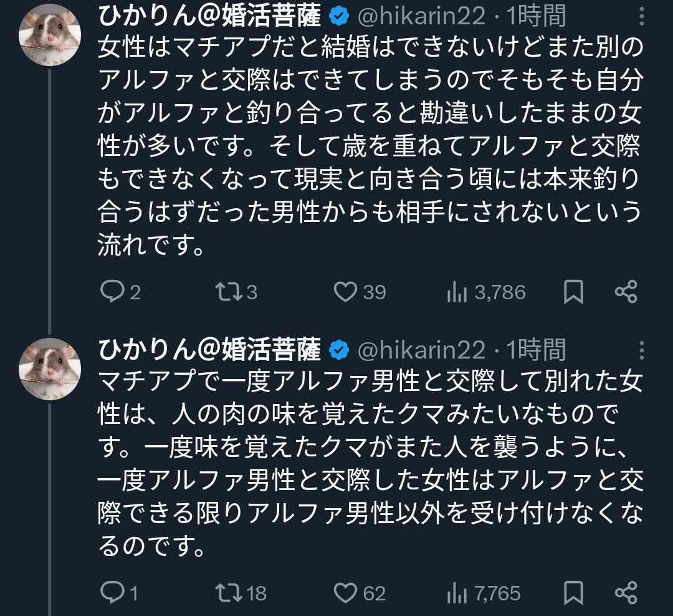Bookmark the first tweet
Viewport: 673px width, 616px height.
pos(573,292)
